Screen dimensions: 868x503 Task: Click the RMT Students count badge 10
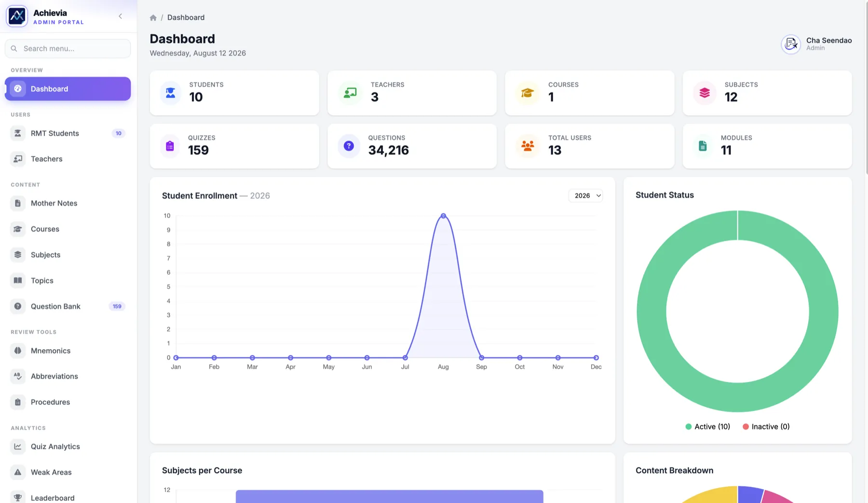(x=118, y=133)
